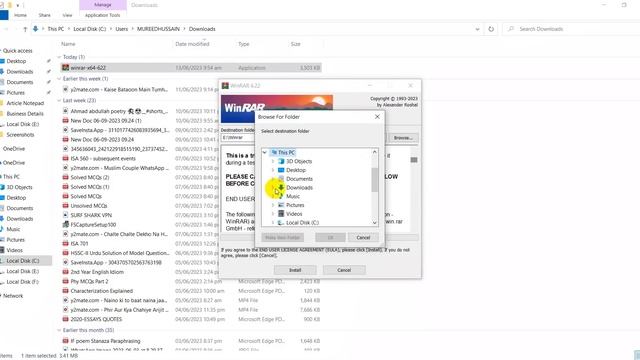This screenshot has width=640, height=360.
Task: Open address bar history dropdown
Action: coord(477,29)
